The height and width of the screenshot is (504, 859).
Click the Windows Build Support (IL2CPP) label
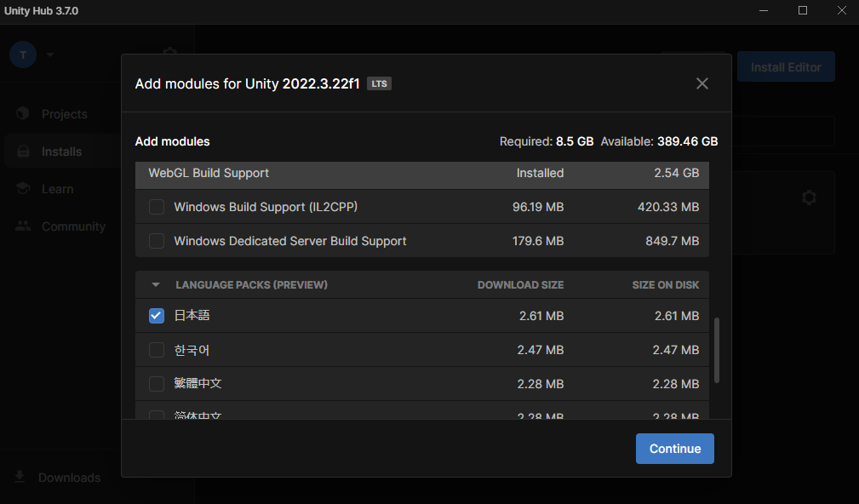click(266, 207)
